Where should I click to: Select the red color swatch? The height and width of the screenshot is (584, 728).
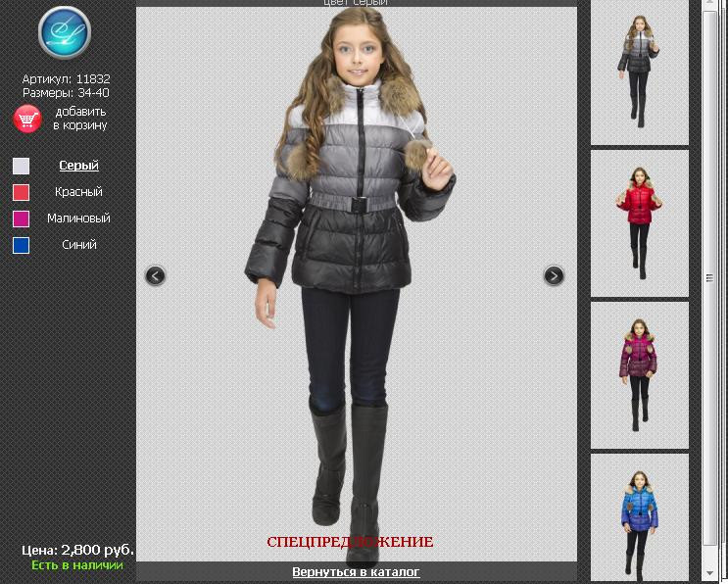coord(21,192)
